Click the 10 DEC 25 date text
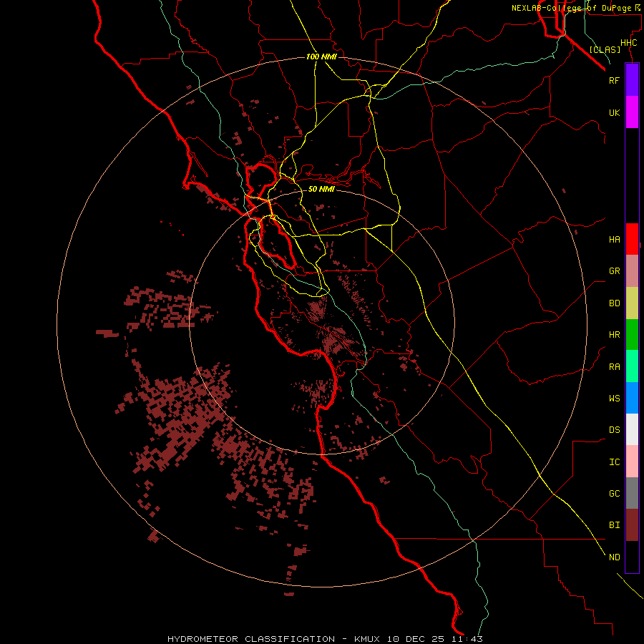Image resolution: width=644 pixels, height=644 pixels. [x=416, y=639]
